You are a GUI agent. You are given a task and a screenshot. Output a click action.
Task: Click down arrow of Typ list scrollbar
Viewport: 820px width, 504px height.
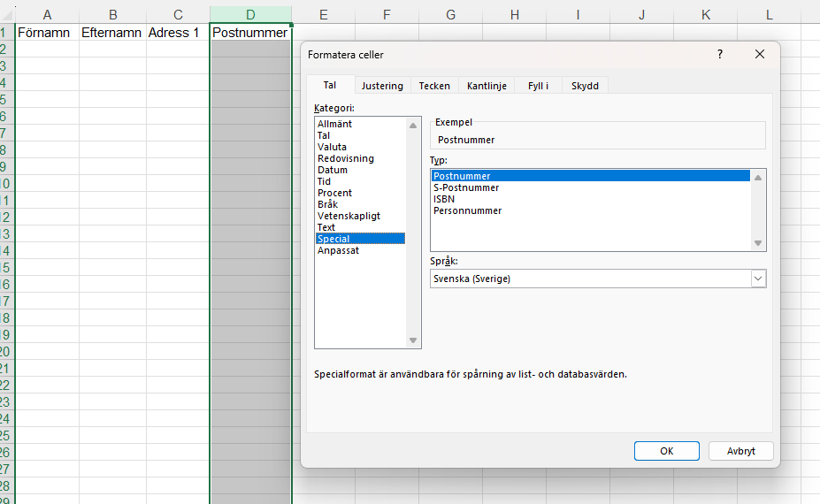click(758, 243)
